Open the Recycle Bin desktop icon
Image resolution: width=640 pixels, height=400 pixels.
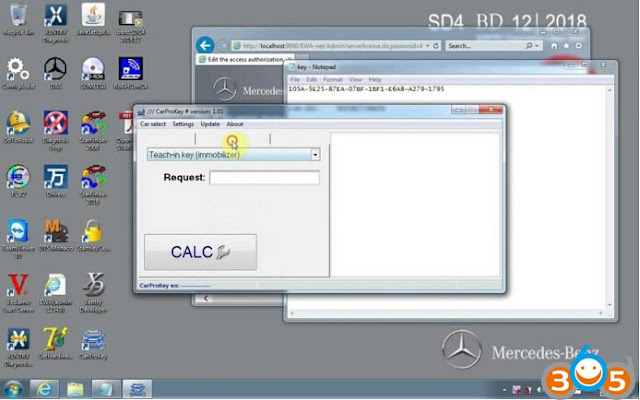(x=18, y=20)
